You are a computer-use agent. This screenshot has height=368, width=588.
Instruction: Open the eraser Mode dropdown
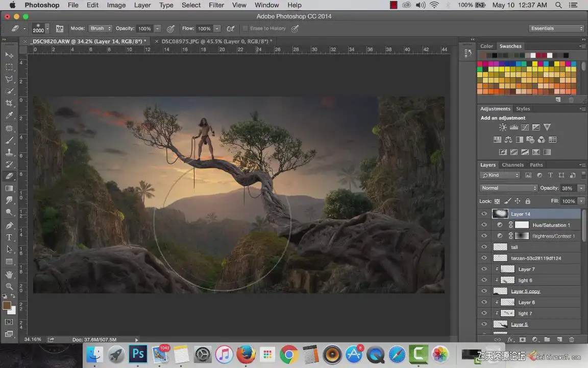click(x=100, y=29)
